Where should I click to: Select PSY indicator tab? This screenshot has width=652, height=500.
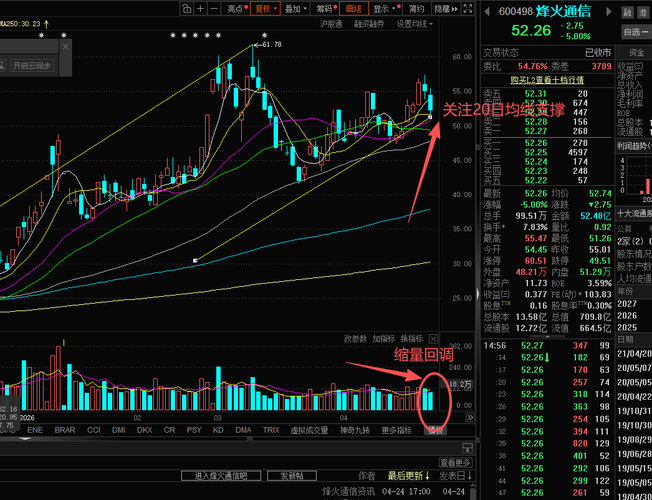(194, 430)
